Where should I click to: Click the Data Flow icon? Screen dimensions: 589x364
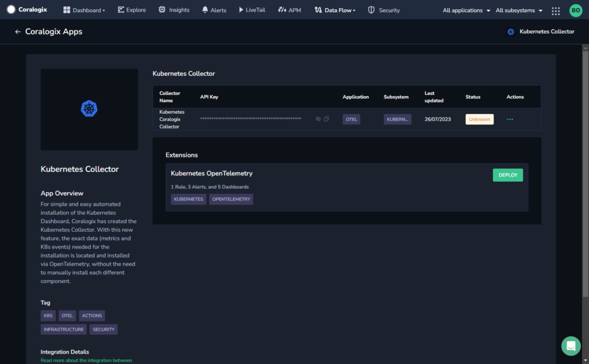point(318,10)
